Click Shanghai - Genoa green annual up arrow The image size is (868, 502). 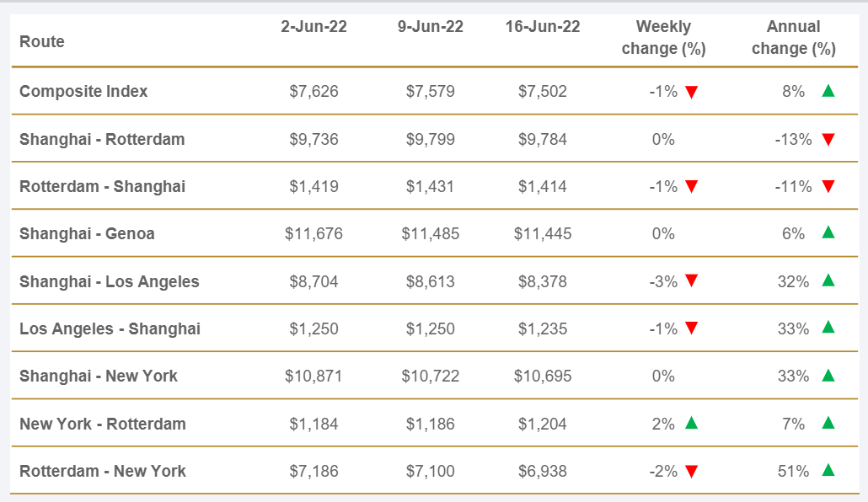828,232
